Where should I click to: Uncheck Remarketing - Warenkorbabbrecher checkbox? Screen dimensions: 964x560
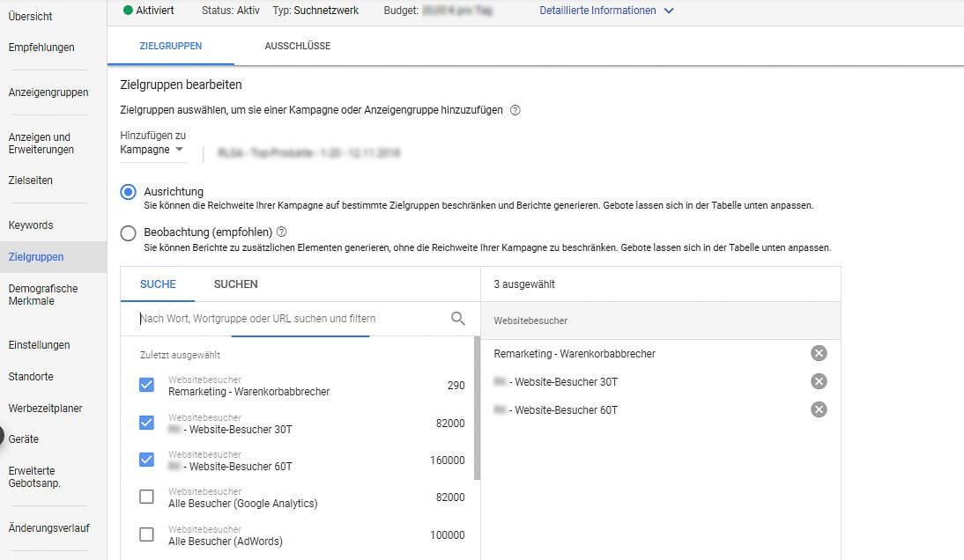pos(147,385)
